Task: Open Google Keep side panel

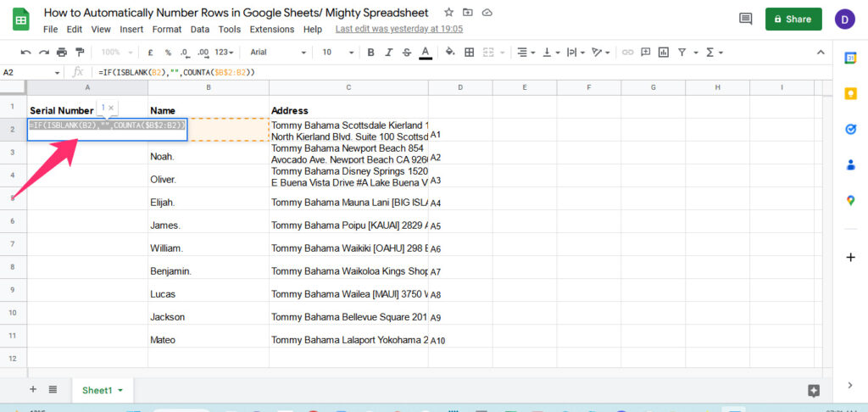Action: click(x=850, y=93)
